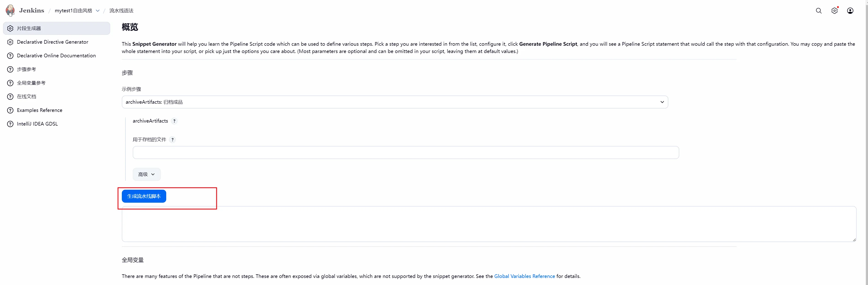Open the search magnifier icon

tap(818, 11)
